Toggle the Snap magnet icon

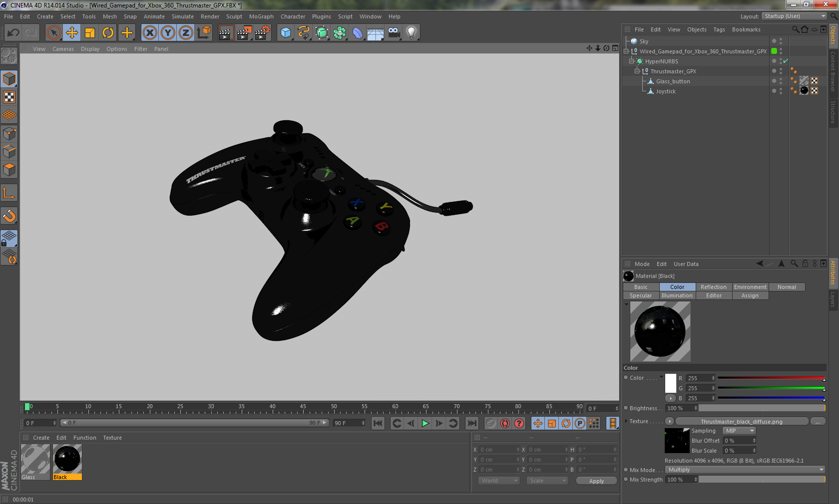coord(9,216)
